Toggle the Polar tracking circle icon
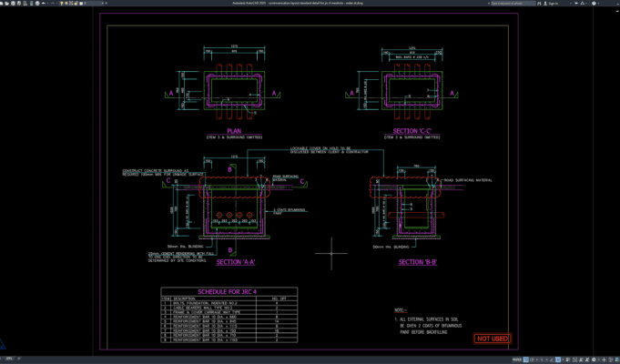This screenshot has height=364, width=620. coord(532,359)
